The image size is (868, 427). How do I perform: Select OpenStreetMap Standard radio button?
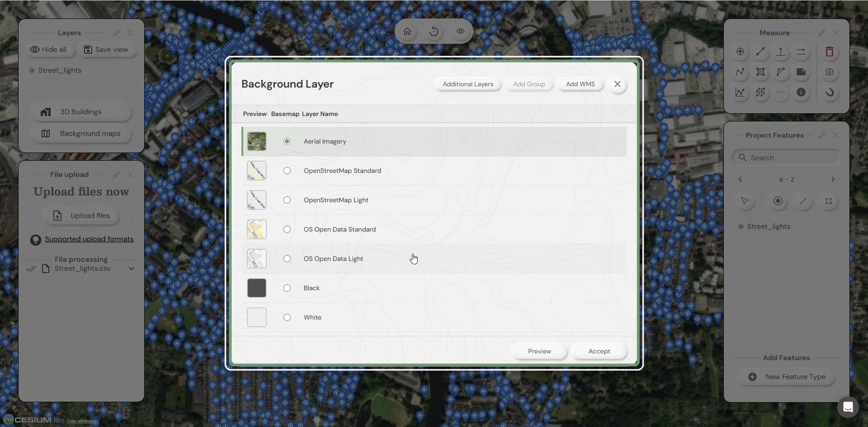[x=287, y=171]
